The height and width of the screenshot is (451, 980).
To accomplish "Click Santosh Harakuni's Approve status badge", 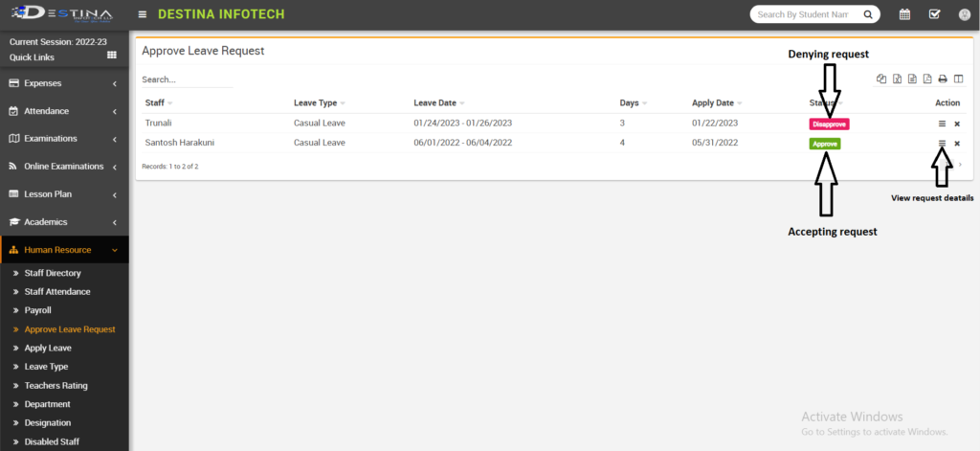I will [x=825, y=144].
